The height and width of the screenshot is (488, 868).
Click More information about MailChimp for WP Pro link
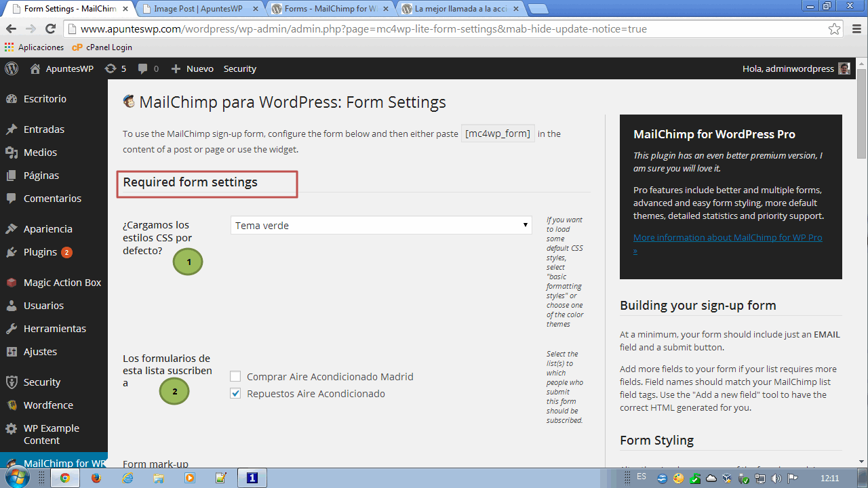(728, 243)
